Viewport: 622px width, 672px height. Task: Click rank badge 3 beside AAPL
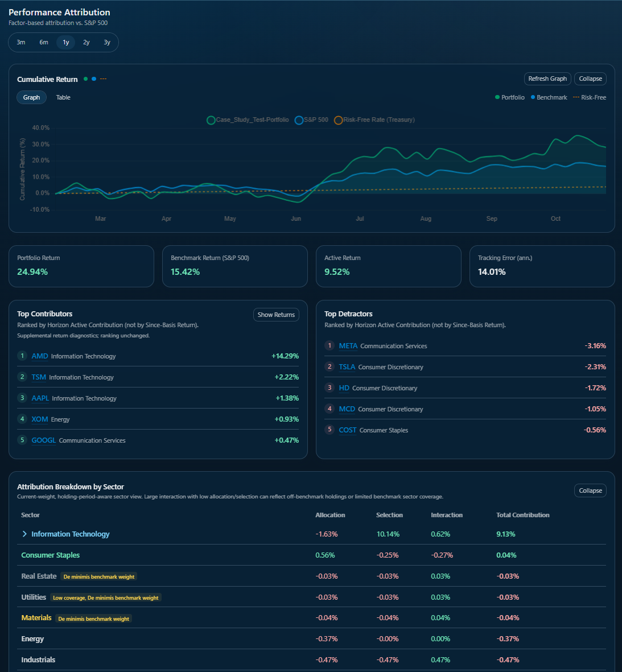(22, 398)
